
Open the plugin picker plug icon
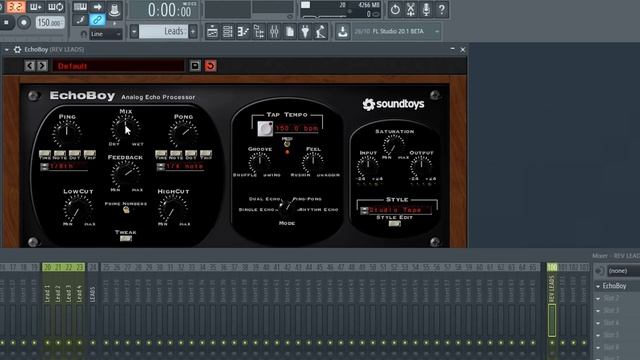pos(305,31)
